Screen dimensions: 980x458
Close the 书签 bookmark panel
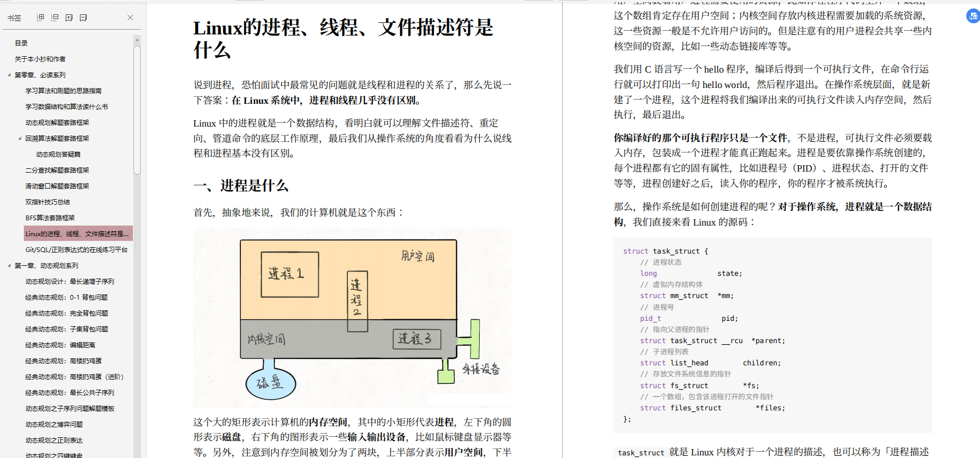(130, 17)
